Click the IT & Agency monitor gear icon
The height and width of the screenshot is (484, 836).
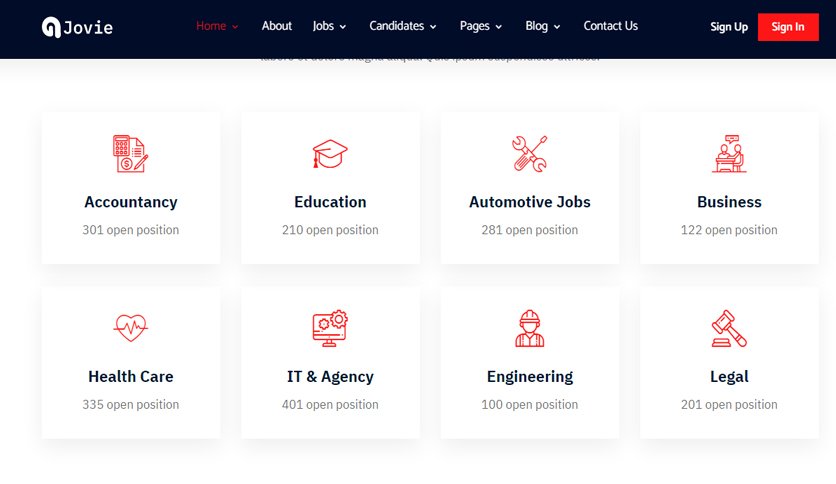330,328
